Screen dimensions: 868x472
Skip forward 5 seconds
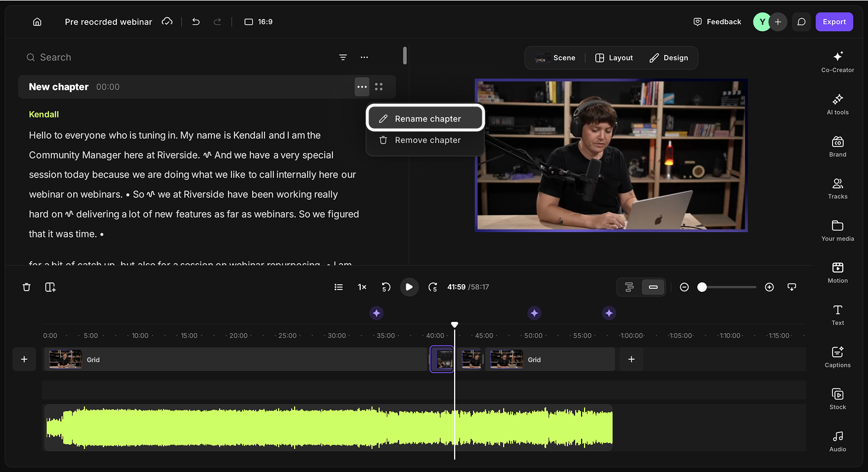tap(433, 287)
